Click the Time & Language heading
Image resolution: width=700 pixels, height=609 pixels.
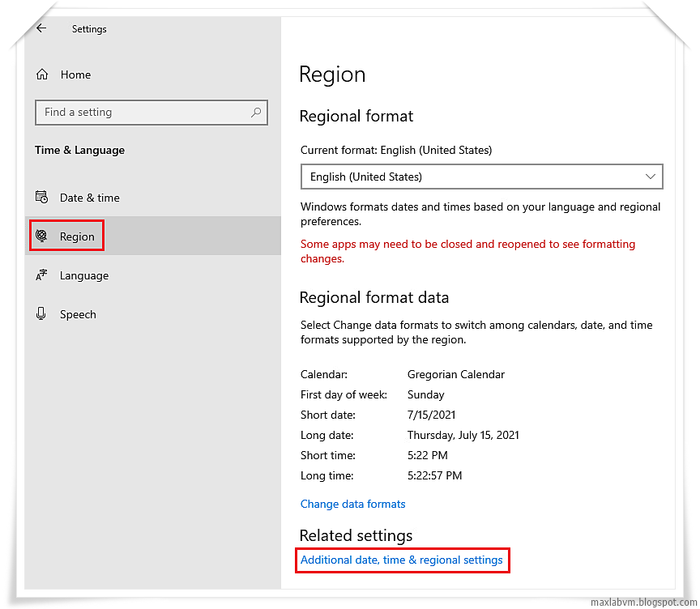pos(80,151)
